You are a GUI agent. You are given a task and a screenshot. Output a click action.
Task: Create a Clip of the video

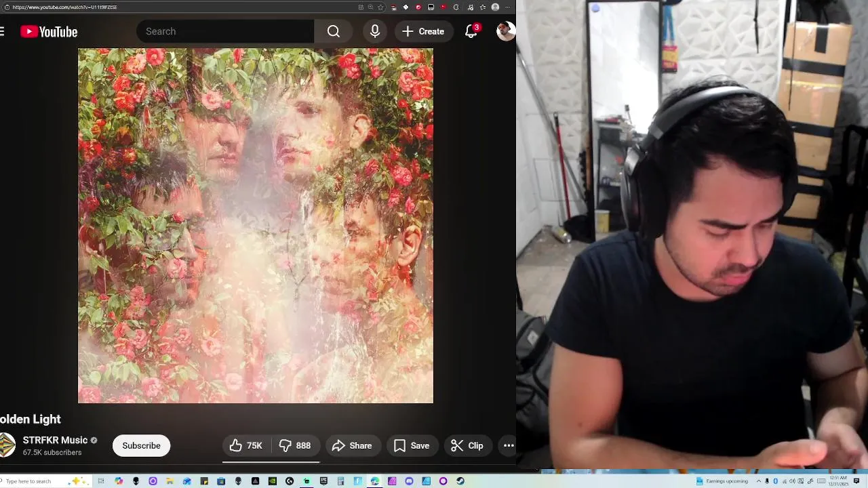pos(467,445)
